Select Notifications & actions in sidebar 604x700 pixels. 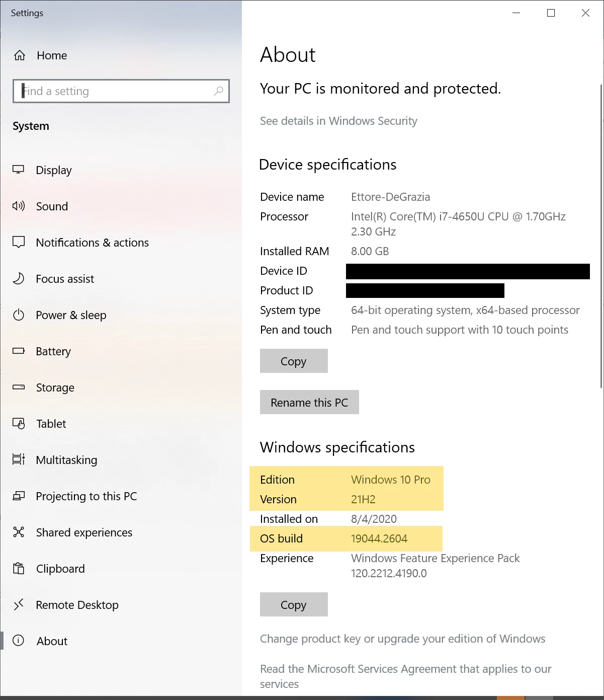click(93, 243)
